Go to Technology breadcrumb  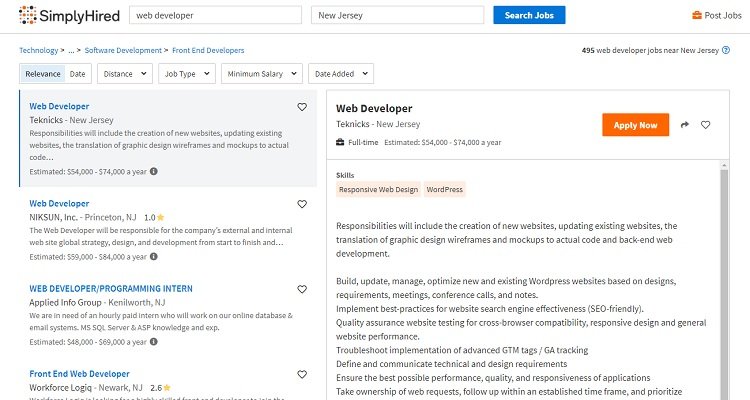point(38,50)
